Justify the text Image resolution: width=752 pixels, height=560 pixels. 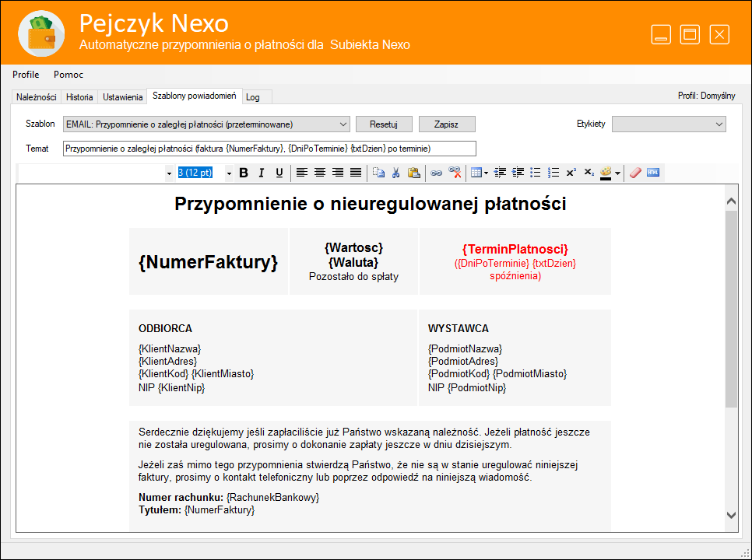click(x=356, y=173)
